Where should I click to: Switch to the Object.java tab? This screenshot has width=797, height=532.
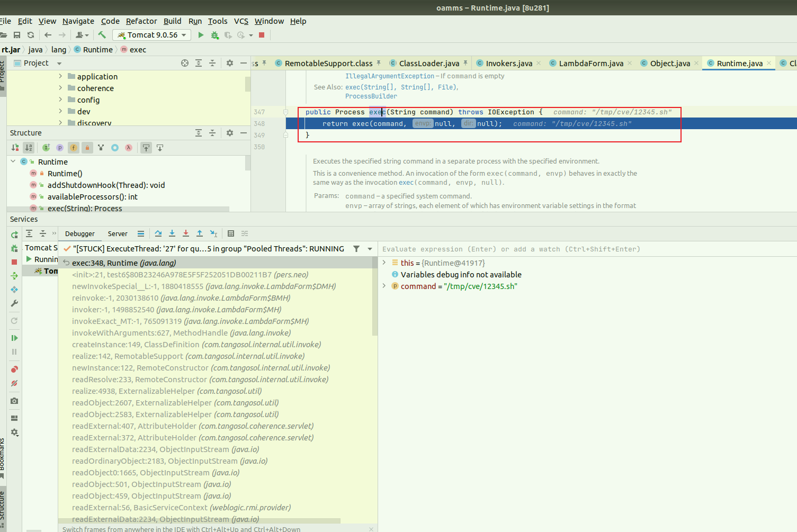670,64
